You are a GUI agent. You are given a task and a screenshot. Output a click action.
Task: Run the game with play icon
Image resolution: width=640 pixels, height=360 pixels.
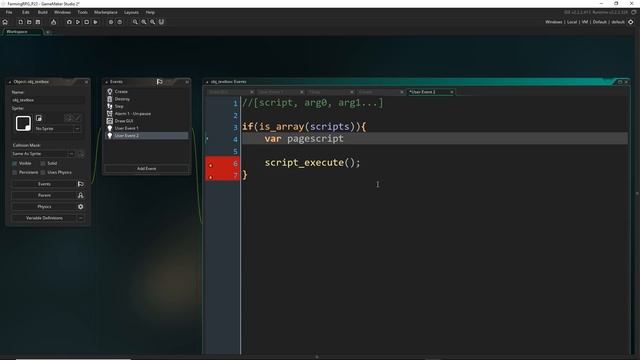pyautogui.click(x=78, y=22)
